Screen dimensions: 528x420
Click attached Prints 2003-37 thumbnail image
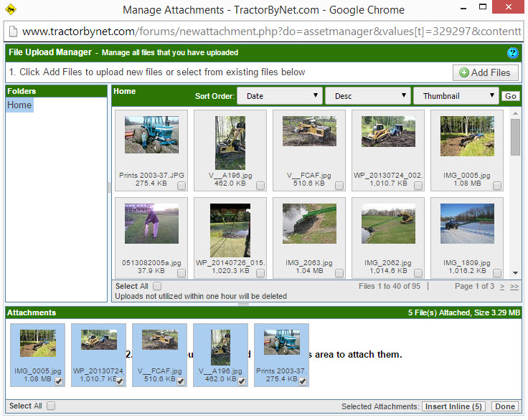pyautogui.click(x=281, y=343)
